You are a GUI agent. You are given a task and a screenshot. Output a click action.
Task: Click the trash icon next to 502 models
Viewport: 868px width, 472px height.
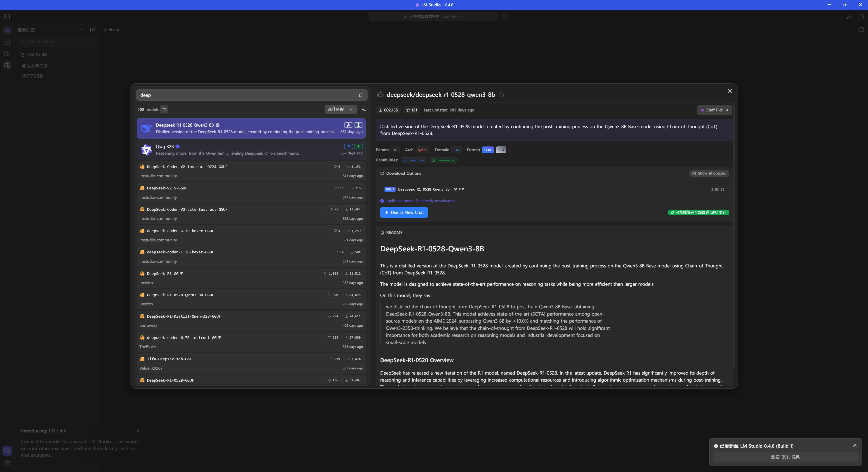point(164,109)
